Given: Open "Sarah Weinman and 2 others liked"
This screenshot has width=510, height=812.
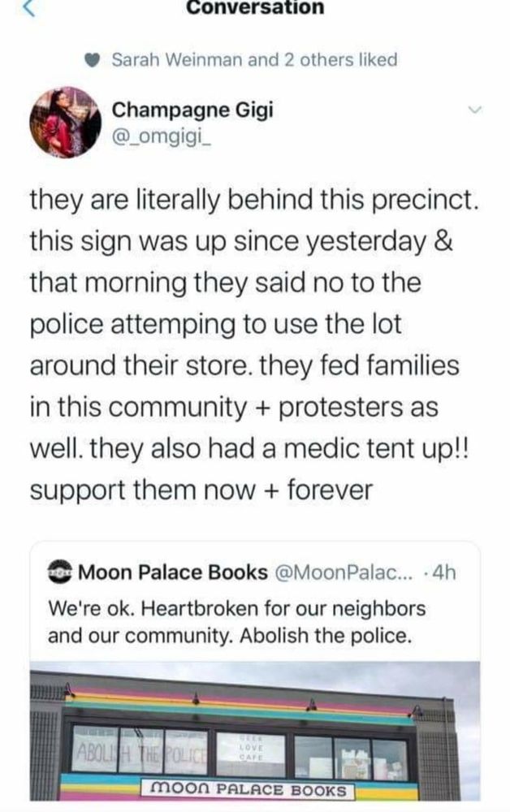Looking at the screenshot, I should click(x=253, y=59).
